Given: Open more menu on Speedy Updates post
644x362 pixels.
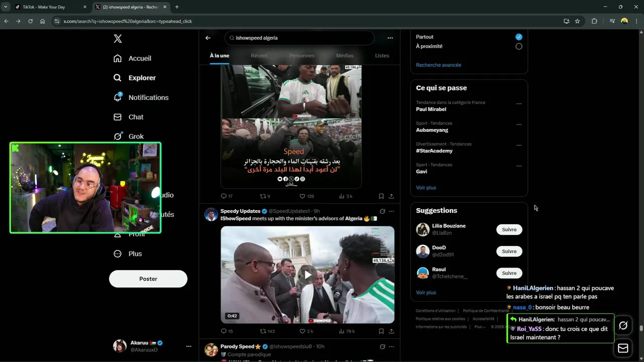Looking at the screenshot, I should click(x=391, y=211).
